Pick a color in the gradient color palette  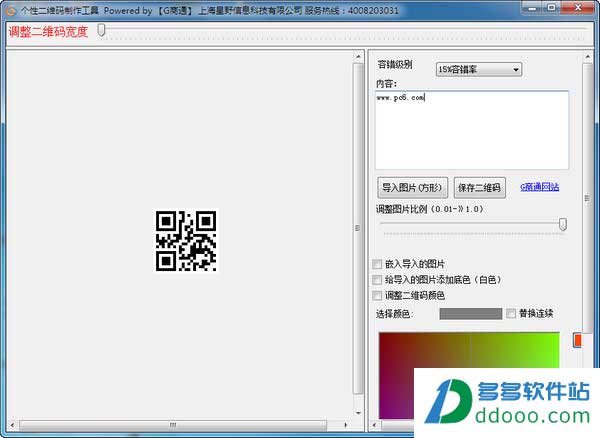tap(469, 375)
